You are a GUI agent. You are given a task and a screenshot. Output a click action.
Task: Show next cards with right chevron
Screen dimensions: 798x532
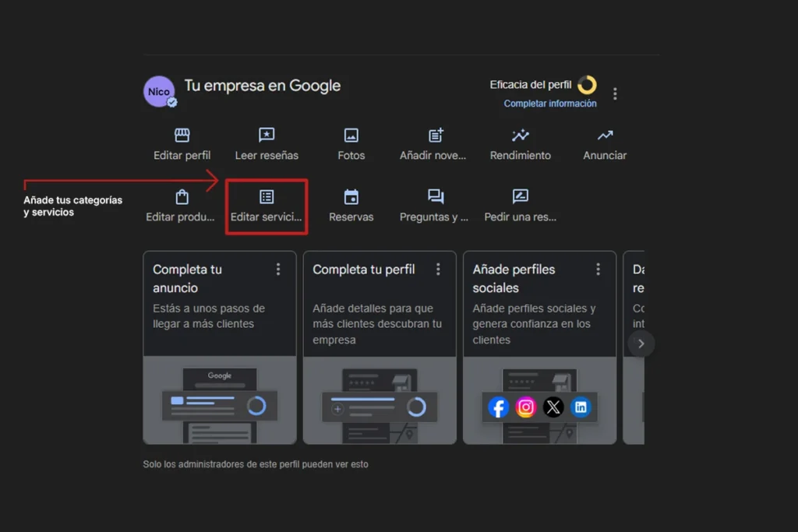click(641, 344)
